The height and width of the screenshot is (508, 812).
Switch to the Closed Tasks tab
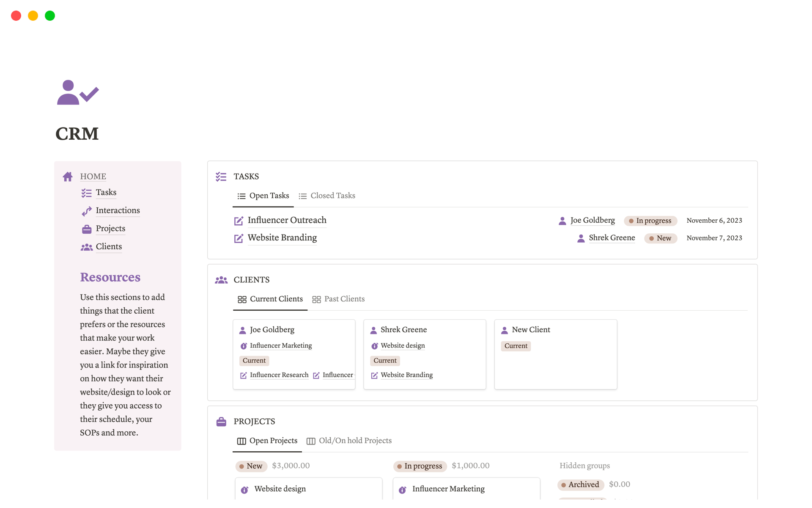coord(332,196)
